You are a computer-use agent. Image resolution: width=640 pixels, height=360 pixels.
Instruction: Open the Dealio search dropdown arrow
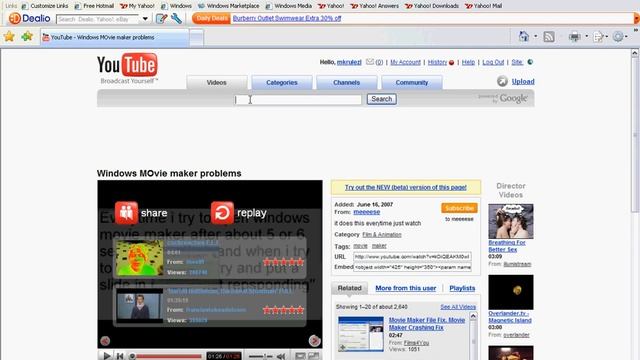coord(145,19)
